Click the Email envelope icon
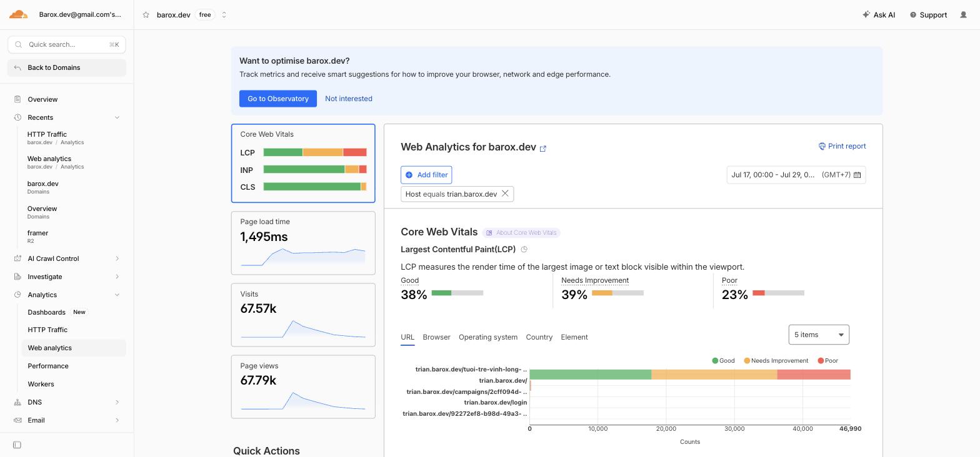The image size is (980, 457). pyautogui.click(x=17, y=420)
